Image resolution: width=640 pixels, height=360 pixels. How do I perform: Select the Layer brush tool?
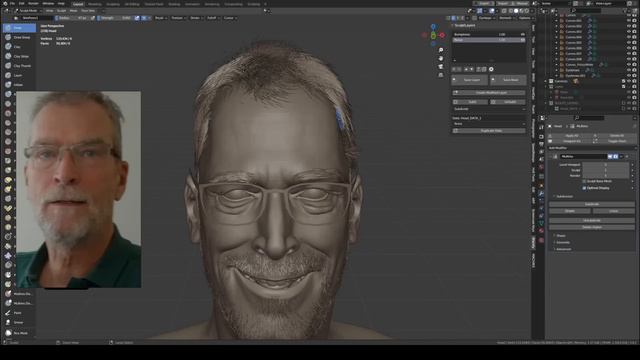19,76
